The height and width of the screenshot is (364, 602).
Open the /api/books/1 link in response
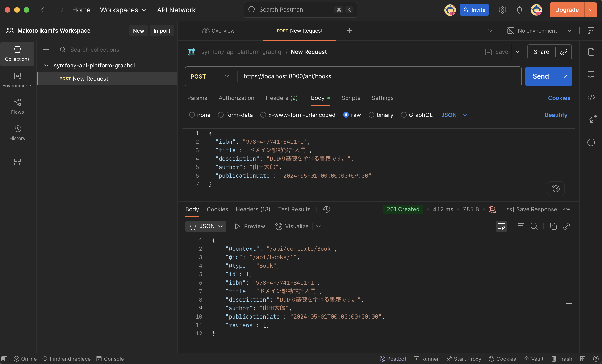(x=273, y=257)
